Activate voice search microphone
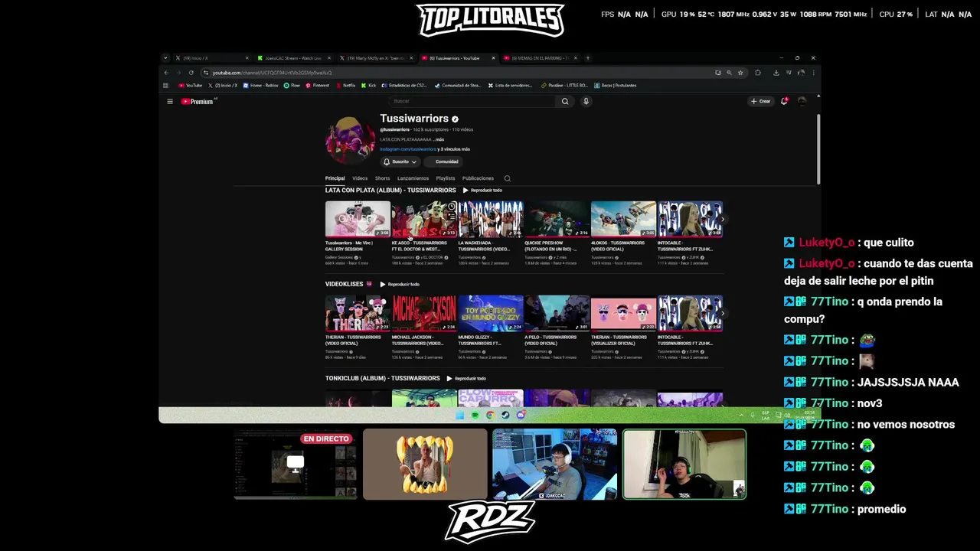Screen dimensions: 980x551 pos(586,101)
